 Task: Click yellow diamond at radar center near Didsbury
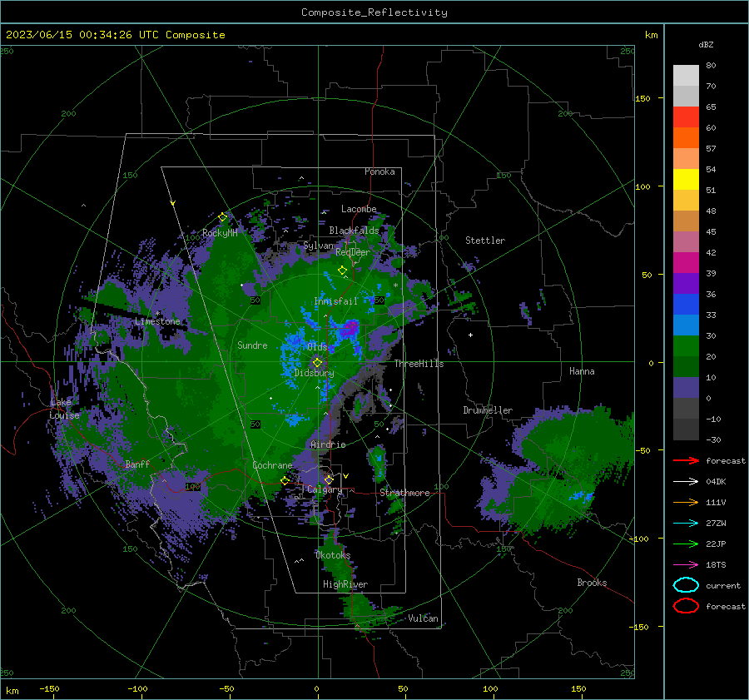[317, 363]
